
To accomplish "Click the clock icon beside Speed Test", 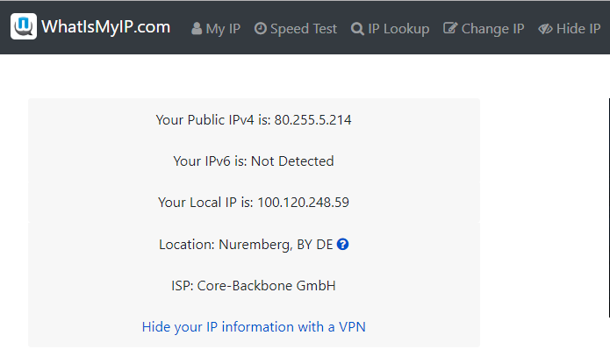I will click(261, 28).
